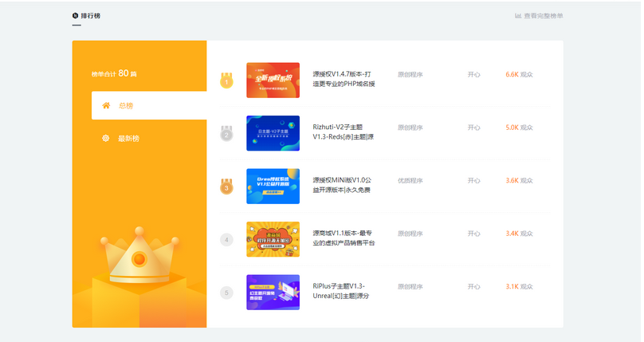The height and width of the screenshot is (342, 644).
Task: Click the rank 4 number badge
Action: click(x=226, y=239)
